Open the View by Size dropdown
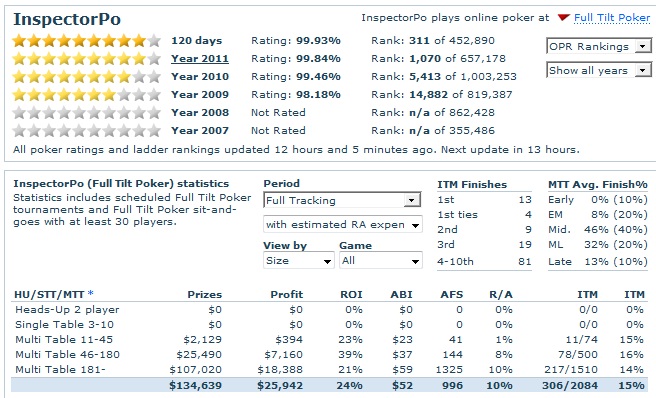The image size is (656, 398). pos(299,261)
